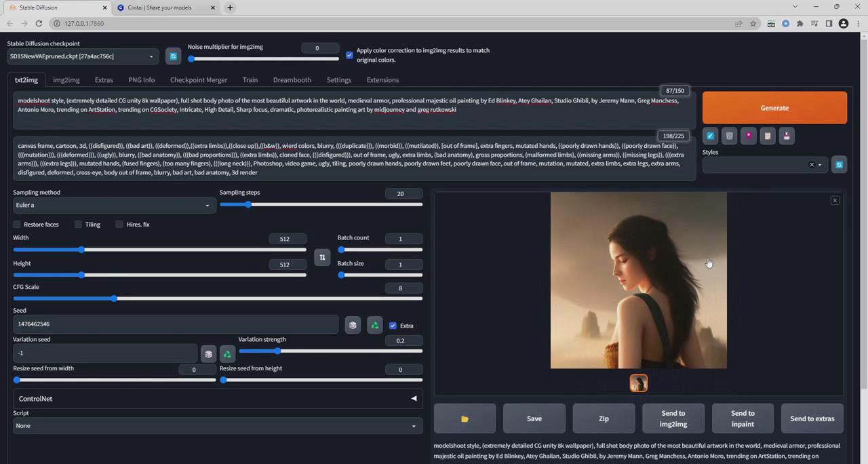Click the generated image thumbnail below the preview
868x464 pixels.
[638, 383]
